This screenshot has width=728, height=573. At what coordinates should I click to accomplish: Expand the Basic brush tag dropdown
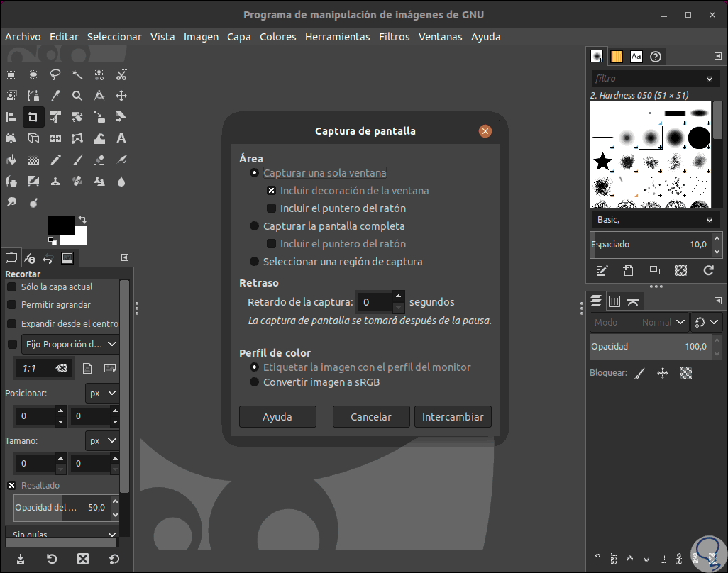655,219
